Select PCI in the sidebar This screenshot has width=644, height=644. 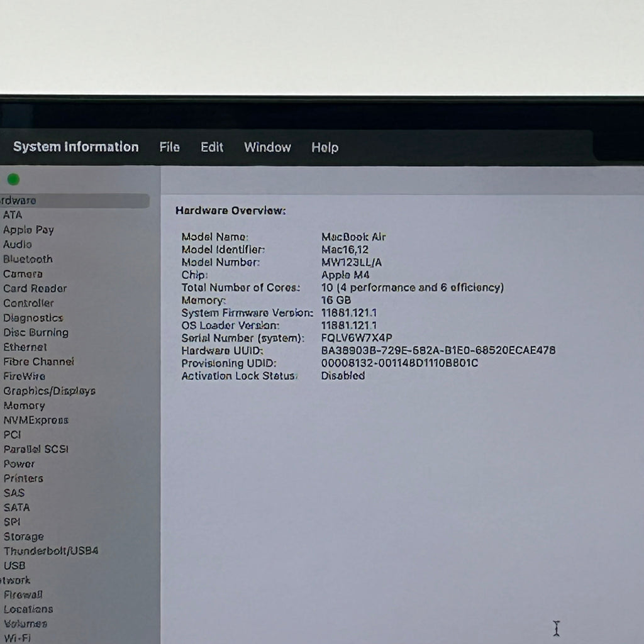click(x=12, y=435)
